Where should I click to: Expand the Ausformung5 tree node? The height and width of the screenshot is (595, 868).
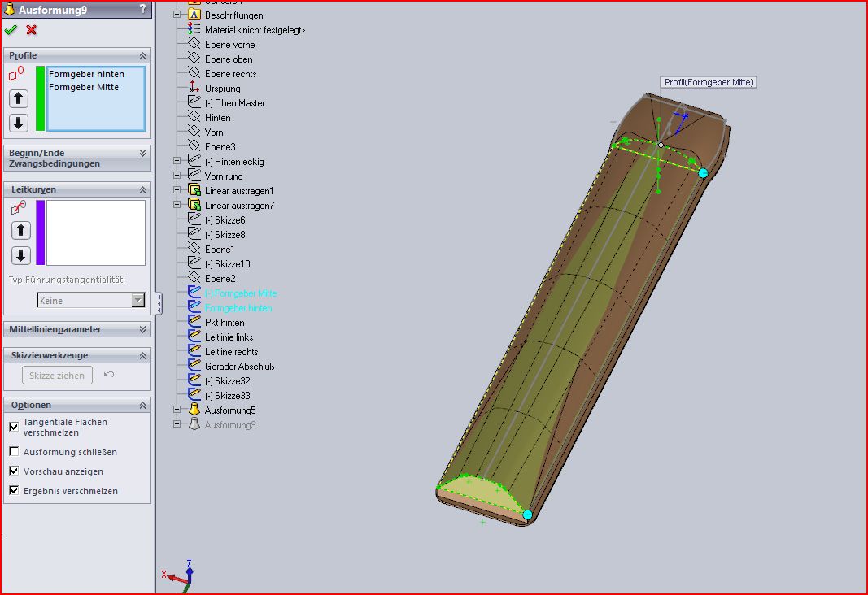[x=177, y=410]
